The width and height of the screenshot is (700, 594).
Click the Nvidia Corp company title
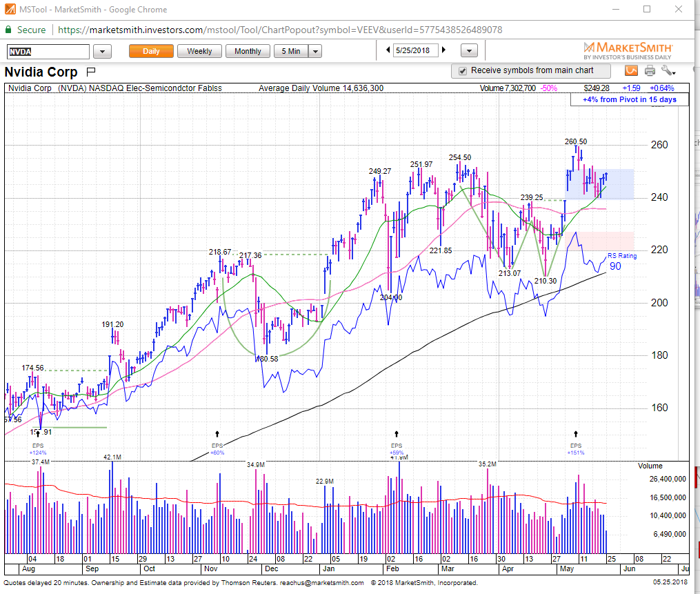pyautogui.click(x=41, y=72)
